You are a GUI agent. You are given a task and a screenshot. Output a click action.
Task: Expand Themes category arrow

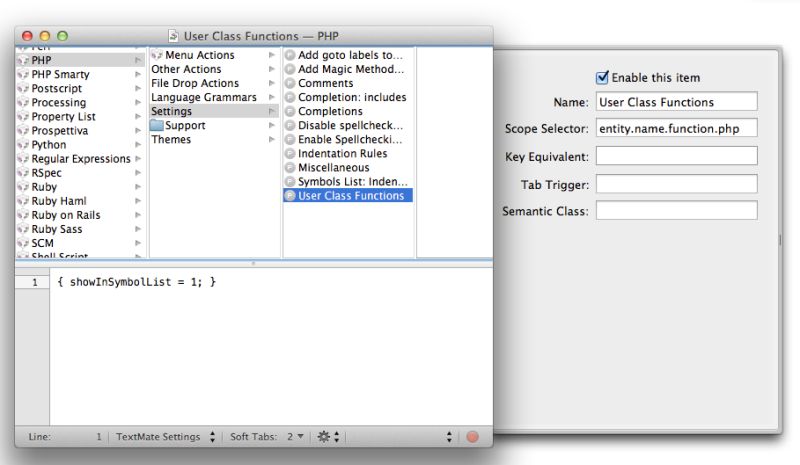tap(272, 139)
